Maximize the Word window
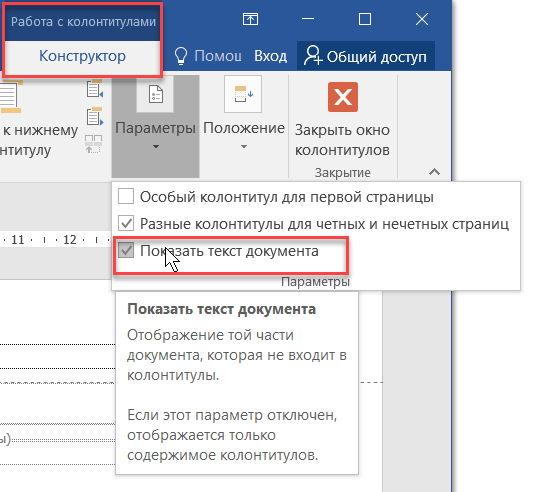The image size is (554, 492). (365, 19)
